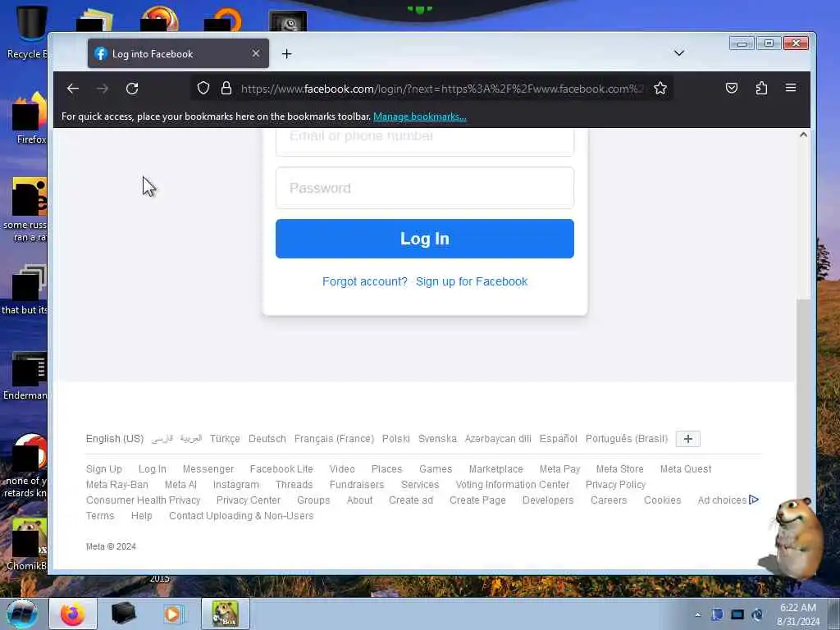
Task: Open the Extensions puzzle icon
Action: (x=761, y=88)
